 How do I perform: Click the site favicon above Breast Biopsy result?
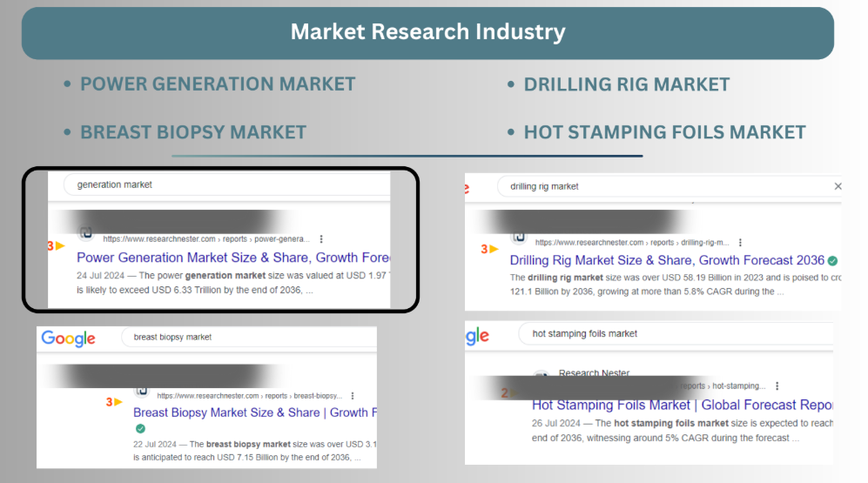click(141, 391)
